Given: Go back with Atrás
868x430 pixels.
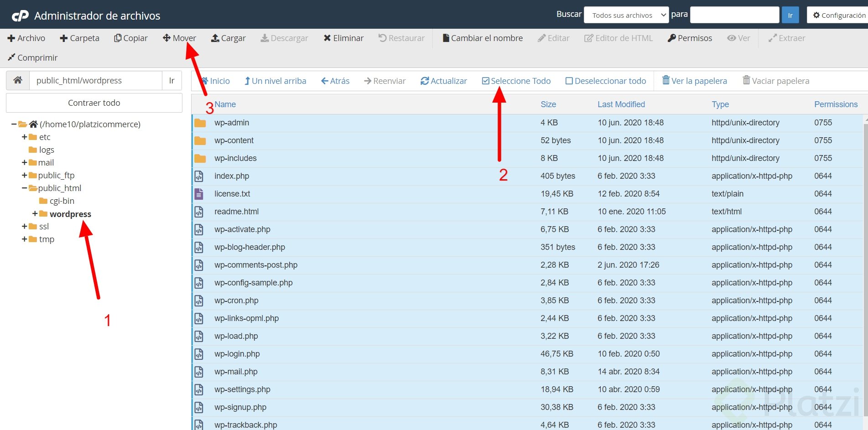Looking at the screenshot, I should click(x=335, y=81).
